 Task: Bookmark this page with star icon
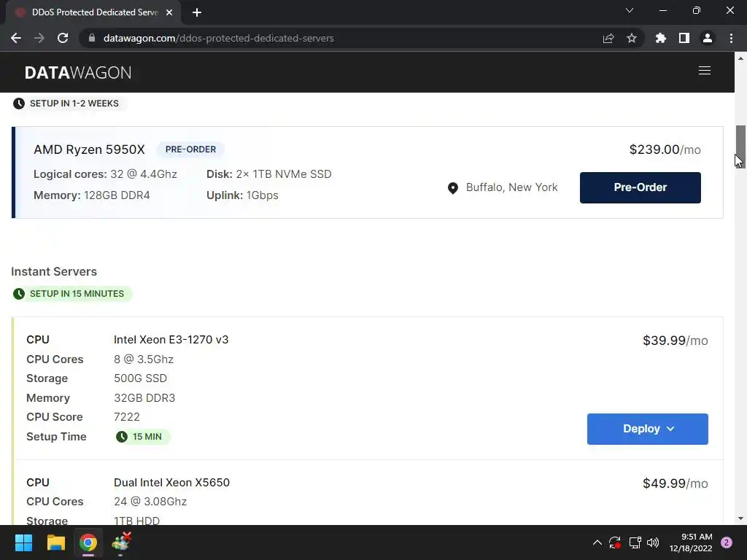tap(632, 38)
